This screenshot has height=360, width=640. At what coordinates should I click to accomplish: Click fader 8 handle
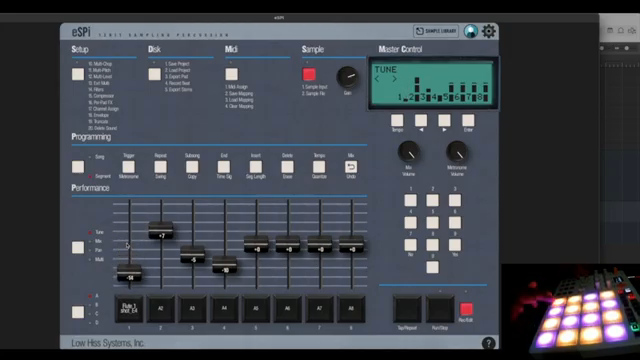click(351, 244)
